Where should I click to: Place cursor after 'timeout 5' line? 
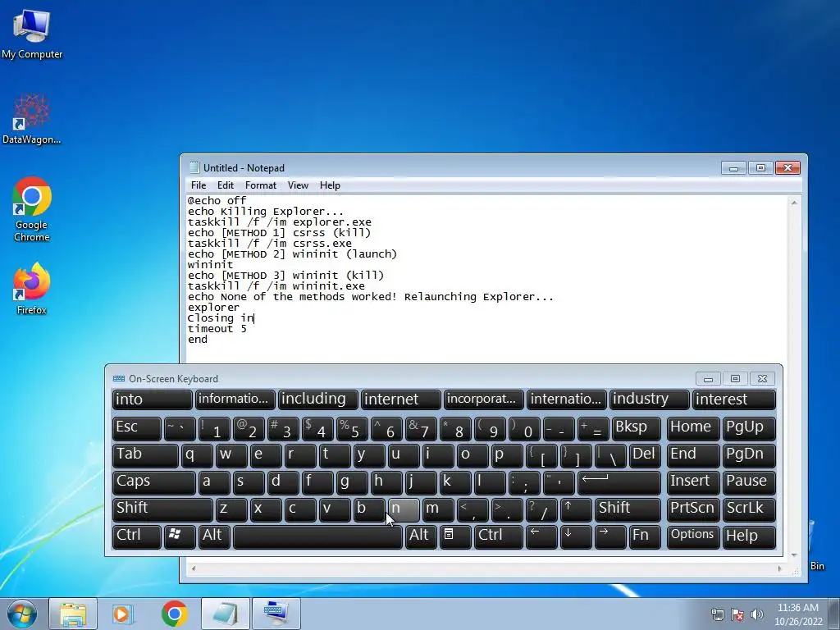[x=248, y=329]
